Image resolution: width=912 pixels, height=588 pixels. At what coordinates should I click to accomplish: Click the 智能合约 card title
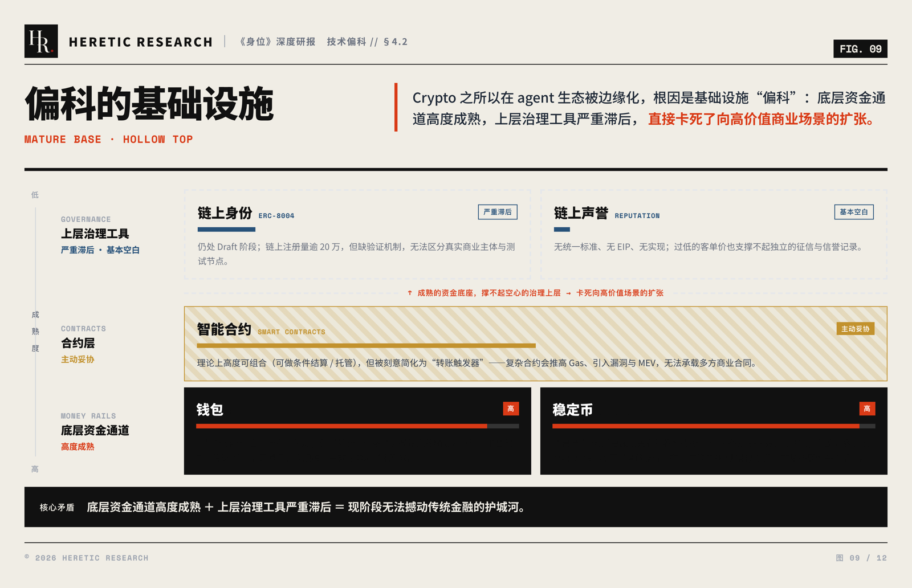point(224,329)
